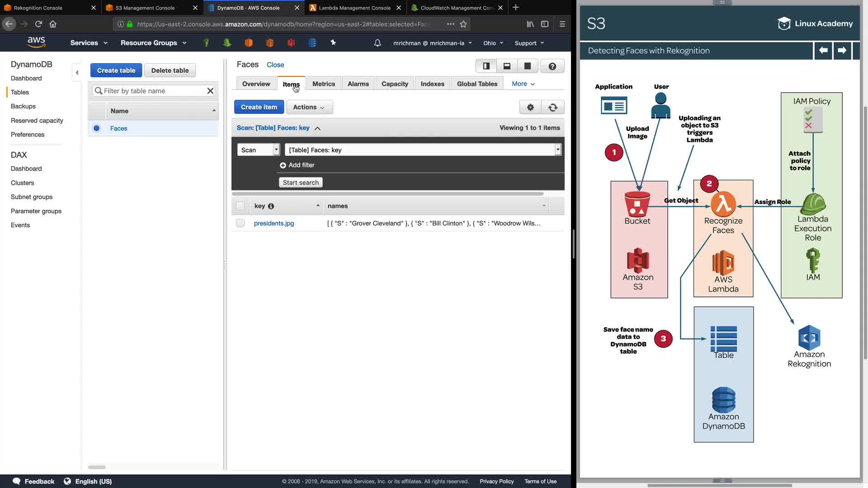Go to next slide with right arrow
The height and width of the screenshot is (488, 868).
[841, 51]
